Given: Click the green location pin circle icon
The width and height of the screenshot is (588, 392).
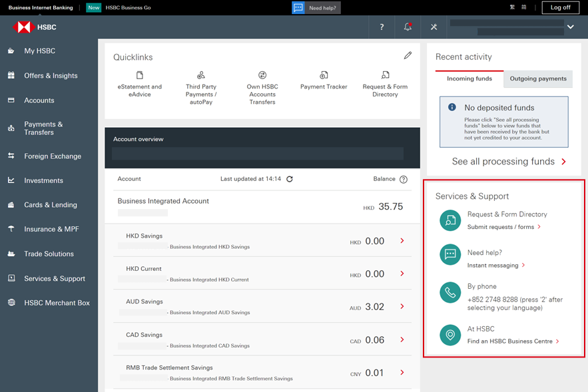Looking at the screenshot, I should [450, 335].
